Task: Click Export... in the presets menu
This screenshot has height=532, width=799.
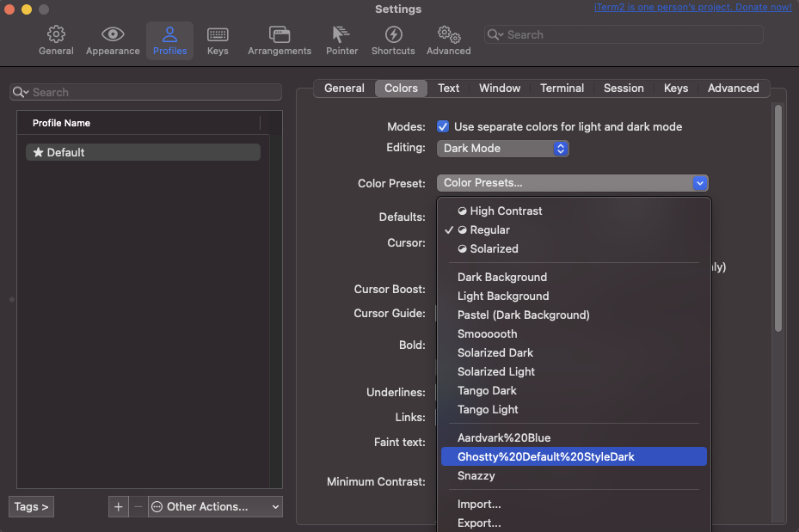Action: tap(574, 523)
